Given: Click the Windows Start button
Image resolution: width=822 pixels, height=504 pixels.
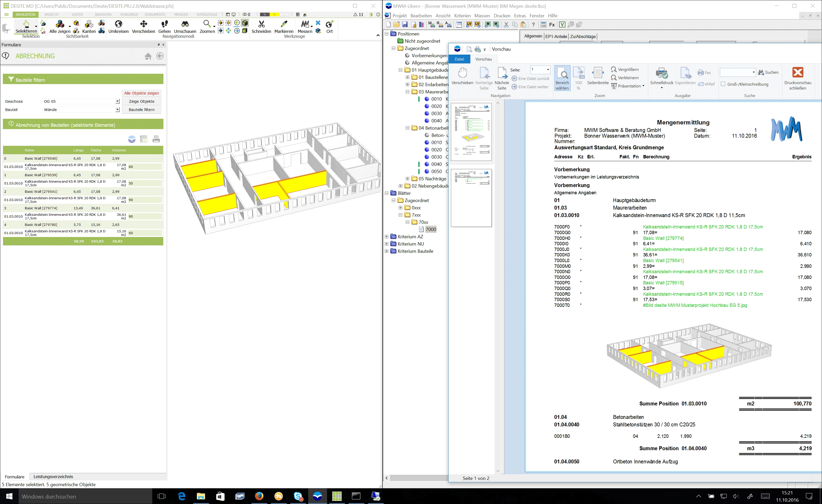Looking at the screenshot, I should pyautogui.click(x=9, y=496).
